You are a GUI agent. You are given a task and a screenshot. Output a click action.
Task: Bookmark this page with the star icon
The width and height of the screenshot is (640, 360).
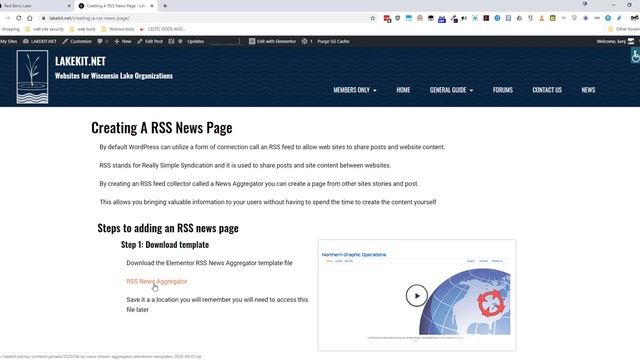[x=372, y=18]
